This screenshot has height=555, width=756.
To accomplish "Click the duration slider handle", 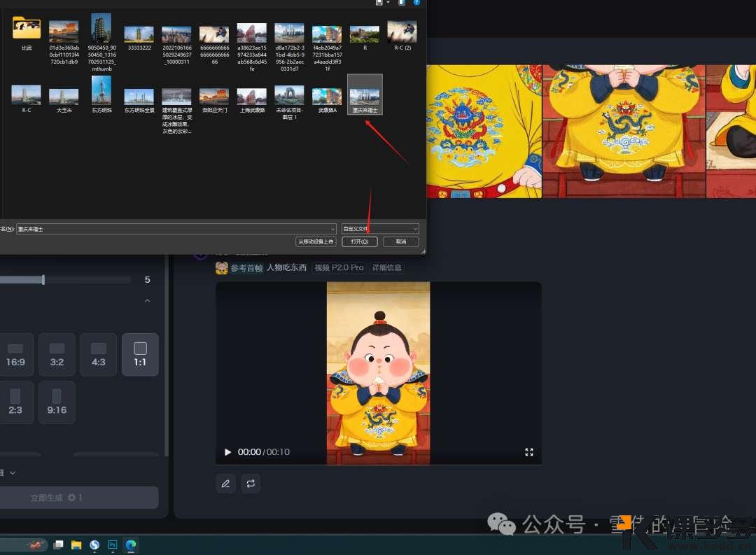I will click(43, 280).
